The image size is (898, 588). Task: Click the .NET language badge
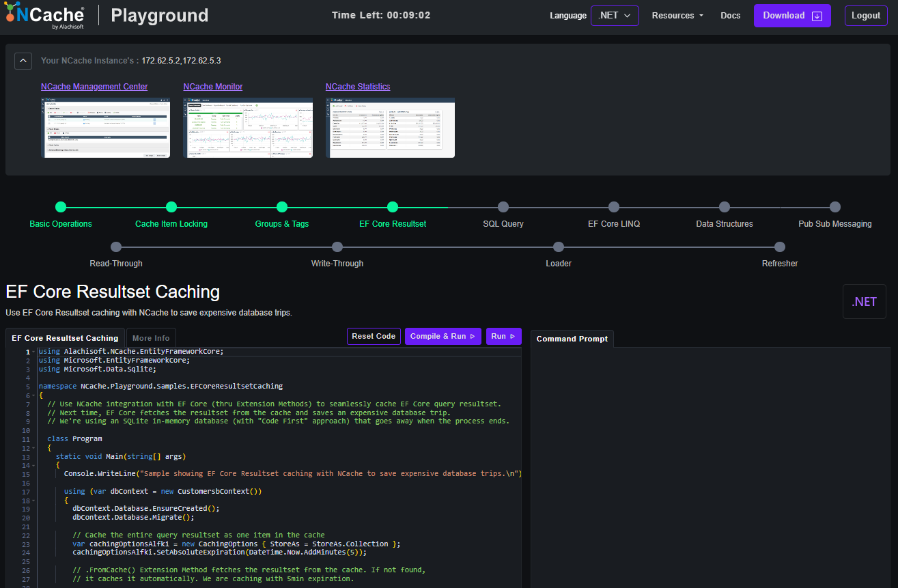coord(865,302)
